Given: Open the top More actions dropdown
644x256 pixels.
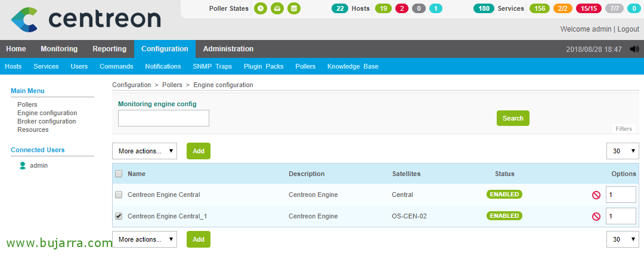Looking at the screenshot, I should [144, 151].
